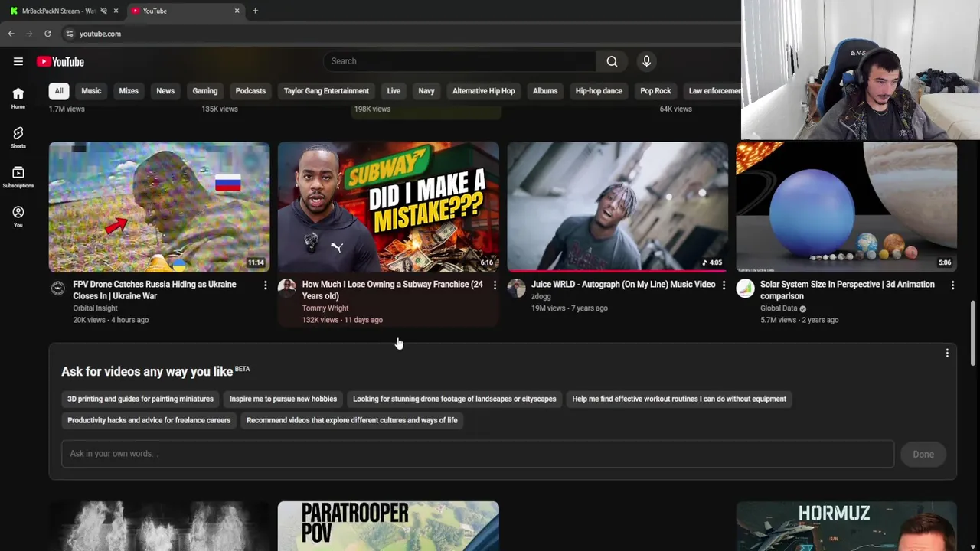Click the Ask in your own words field

(478, 454)
